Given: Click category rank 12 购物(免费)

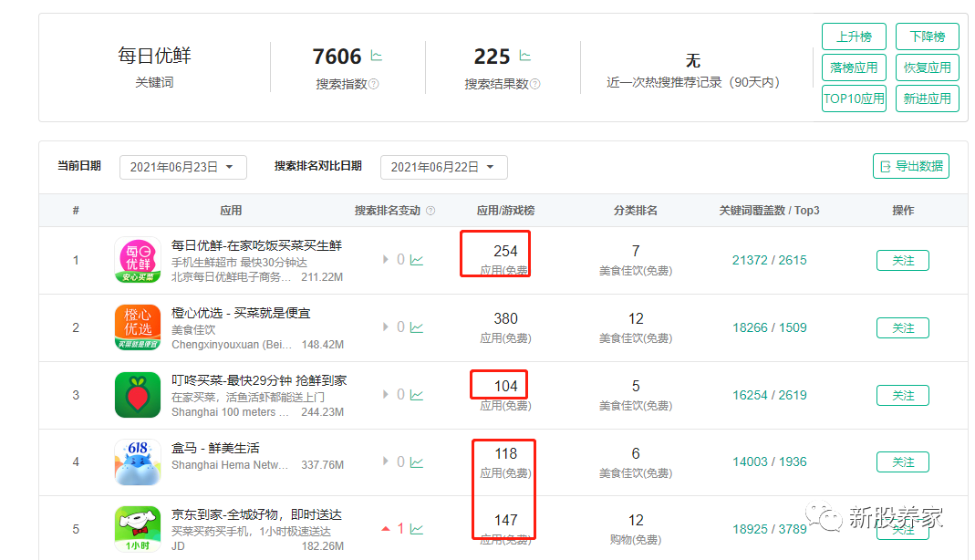Looking at the screenshot, I should click(636, 530).
